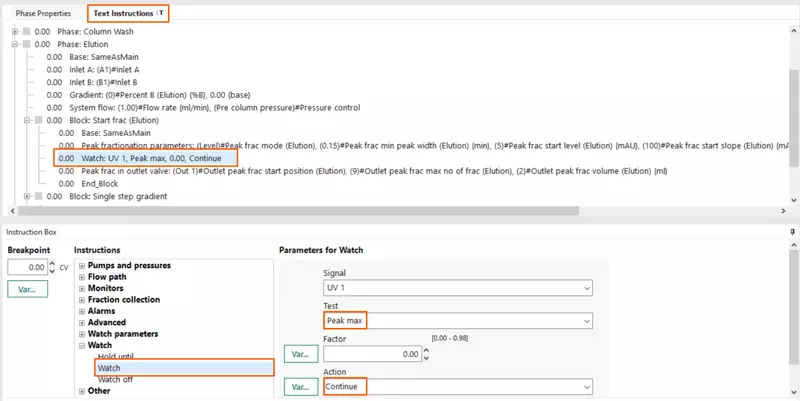Expand the Block: Single step gradient node
This screenshot has width=800, height=401.
pyautogui.click(x=27, y=196)
